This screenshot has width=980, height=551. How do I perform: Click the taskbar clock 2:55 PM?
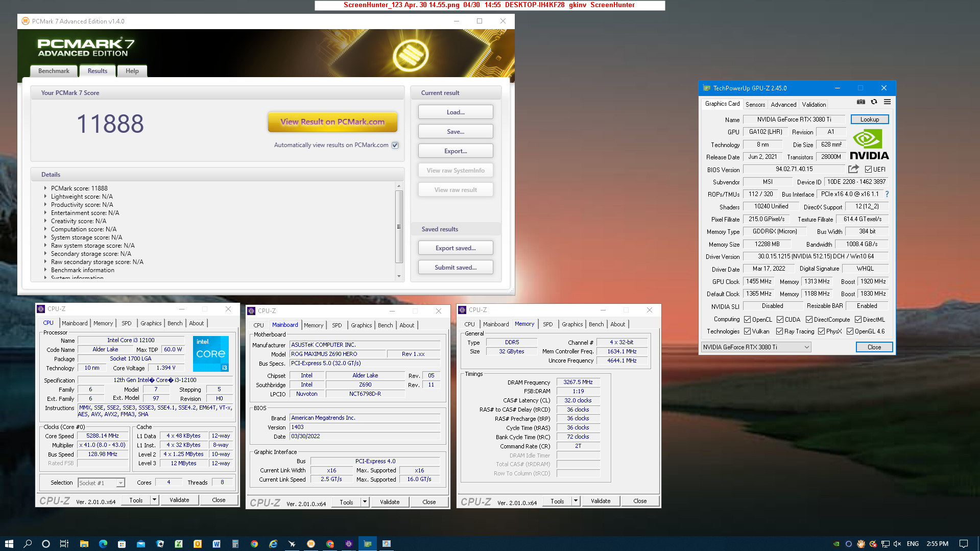click(937, 544)
